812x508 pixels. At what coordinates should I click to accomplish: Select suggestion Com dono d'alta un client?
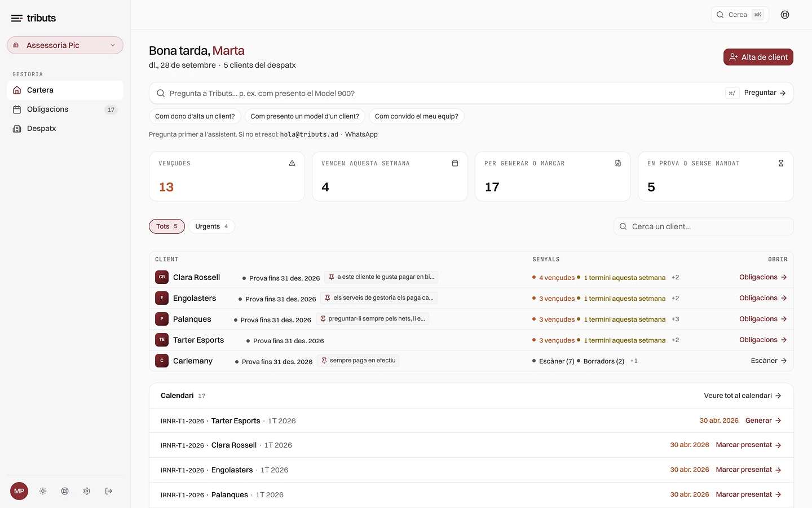coord(195,116)
